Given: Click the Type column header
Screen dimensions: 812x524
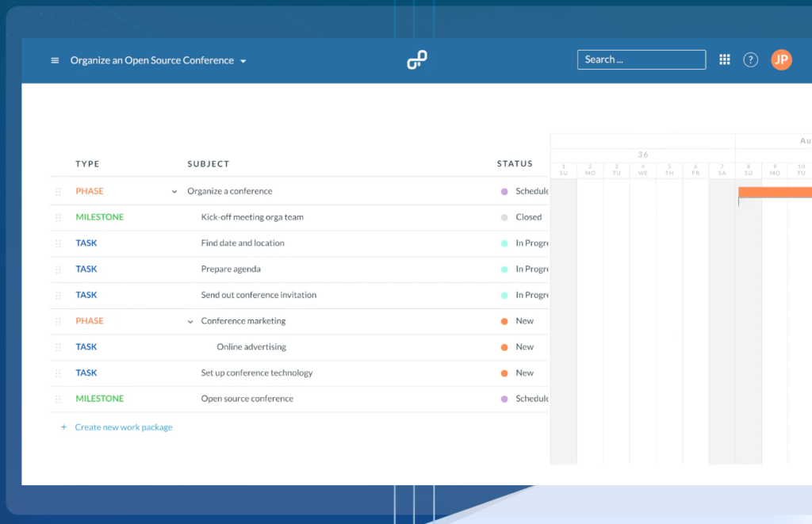Looking at the screenshot, I should click(87, 164).
